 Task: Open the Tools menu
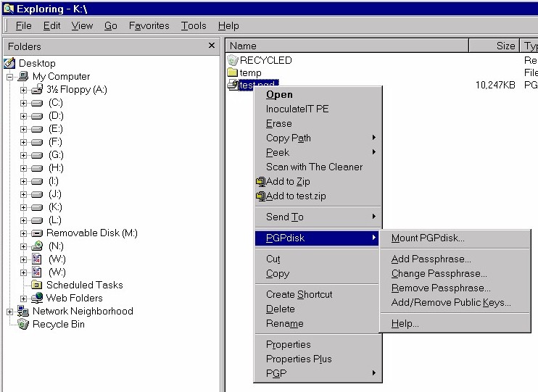pos(194,25)
